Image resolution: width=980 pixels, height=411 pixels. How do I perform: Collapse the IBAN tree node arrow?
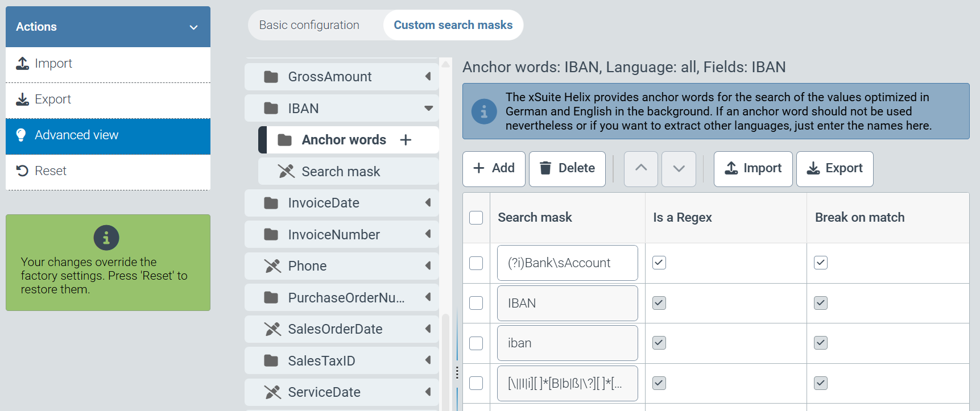click(x=428, y=108)
